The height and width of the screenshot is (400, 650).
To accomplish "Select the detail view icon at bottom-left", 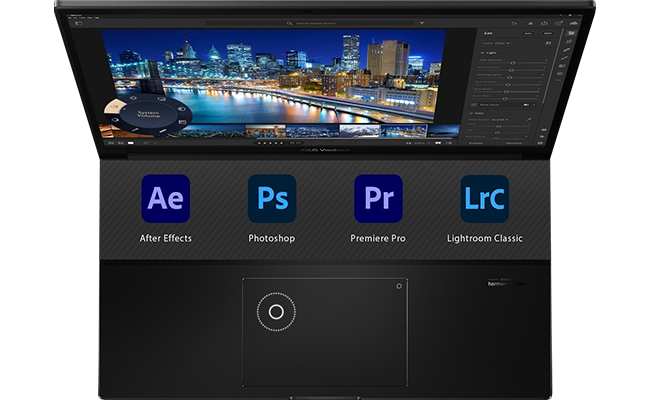I will click(131, 143).
